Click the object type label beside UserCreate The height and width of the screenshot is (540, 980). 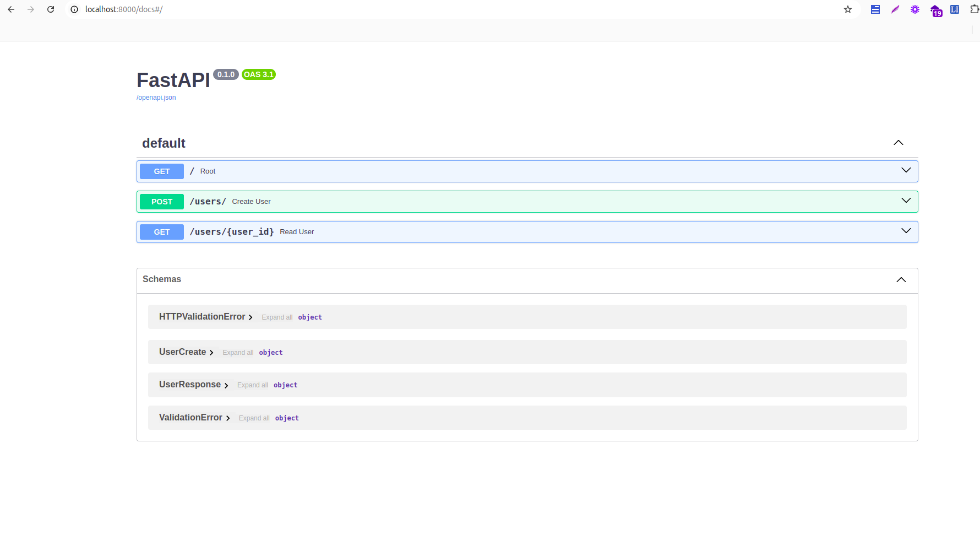[x=271, y=353]
